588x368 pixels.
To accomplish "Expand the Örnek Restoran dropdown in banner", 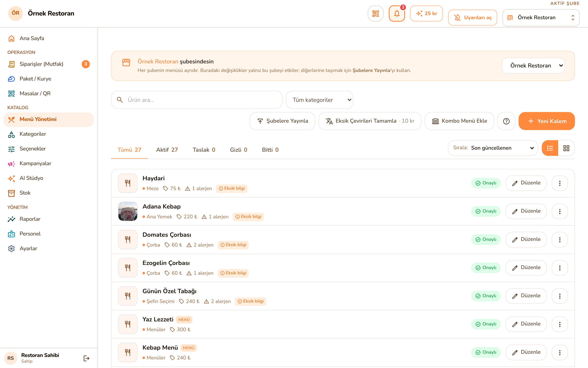I will [533, 66].
